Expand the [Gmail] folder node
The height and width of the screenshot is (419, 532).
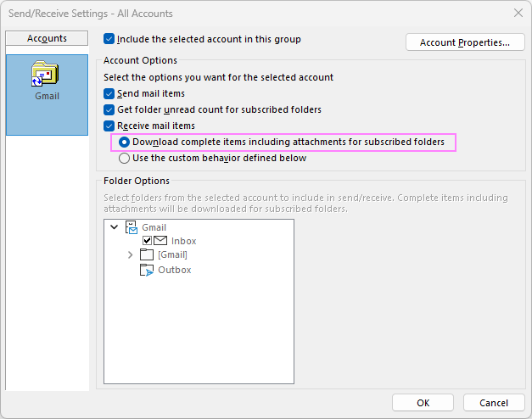(131, 254)
